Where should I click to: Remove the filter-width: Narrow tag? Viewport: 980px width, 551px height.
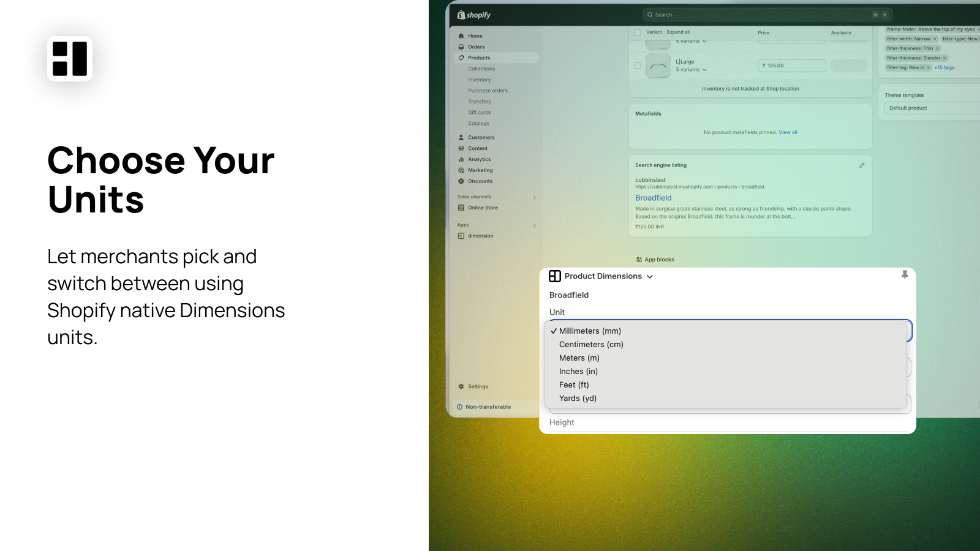[935, 39]
